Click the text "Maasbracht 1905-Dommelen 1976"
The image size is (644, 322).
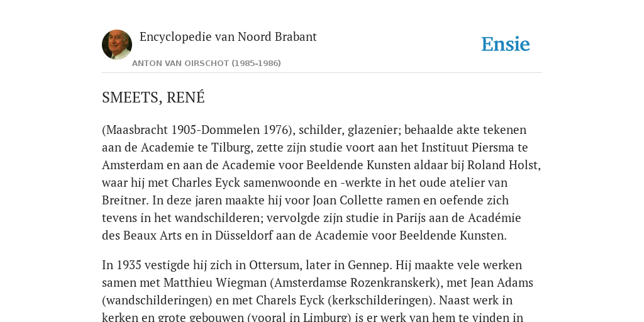tap(197, 130)
